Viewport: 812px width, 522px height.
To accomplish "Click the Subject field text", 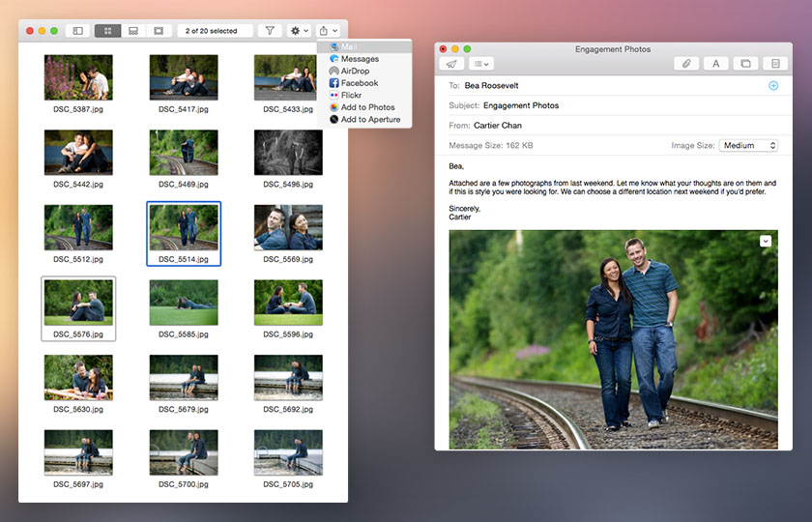I will pos(521,105).
